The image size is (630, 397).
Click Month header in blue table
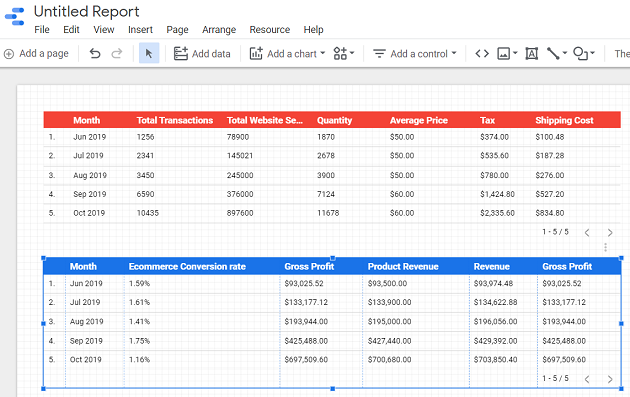coord(83,266)
